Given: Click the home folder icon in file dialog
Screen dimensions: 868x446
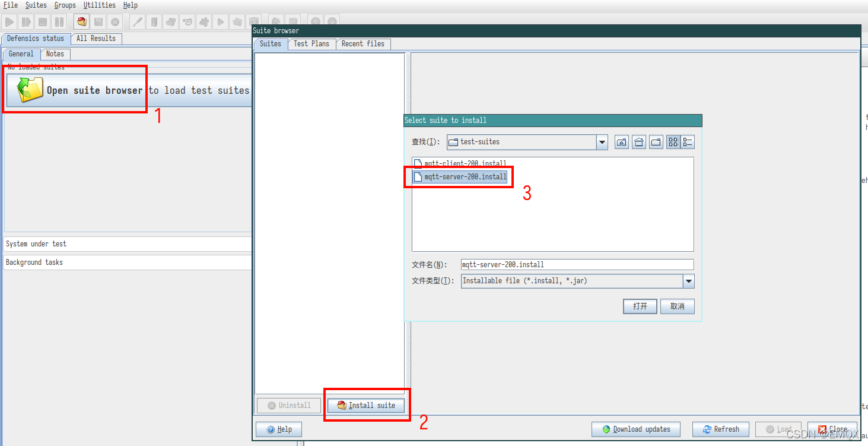Looking at the screenshot, I should tap(638, 142).
